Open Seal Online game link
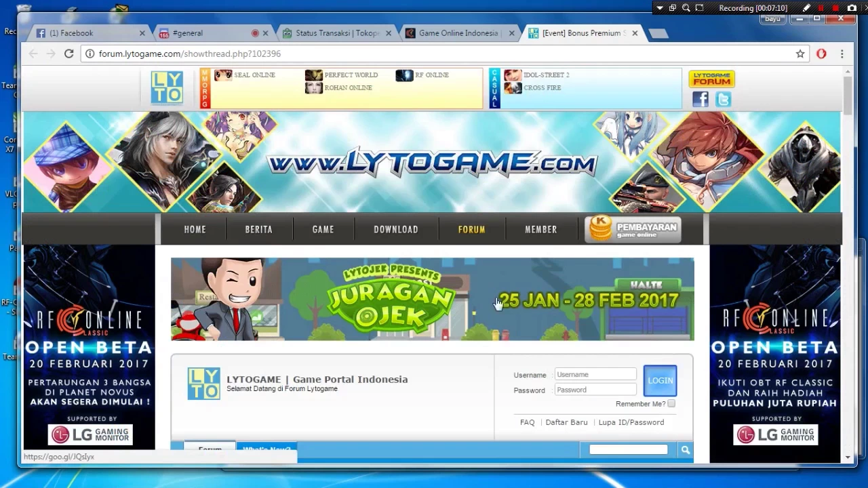This screenshot has height=488, width=868. click(254, 75)
